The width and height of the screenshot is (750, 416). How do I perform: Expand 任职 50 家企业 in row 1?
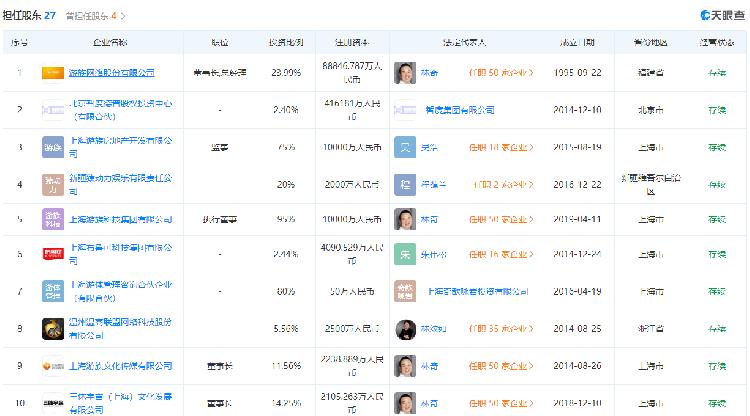[501, 73]
